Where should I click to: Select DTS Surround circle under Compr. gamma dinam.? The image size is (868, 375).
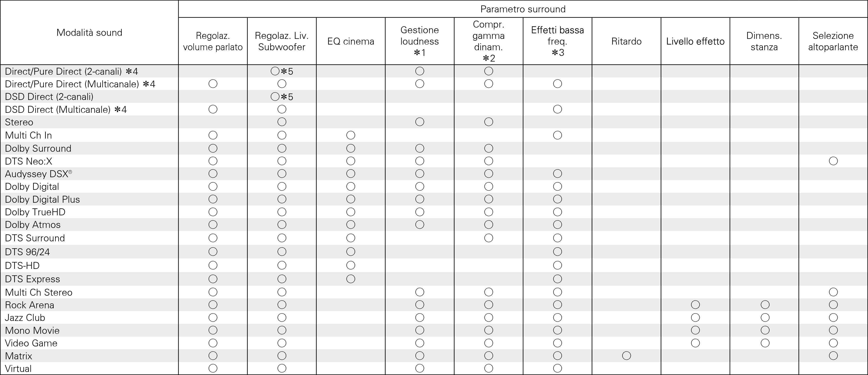click(x=488, y=238)
